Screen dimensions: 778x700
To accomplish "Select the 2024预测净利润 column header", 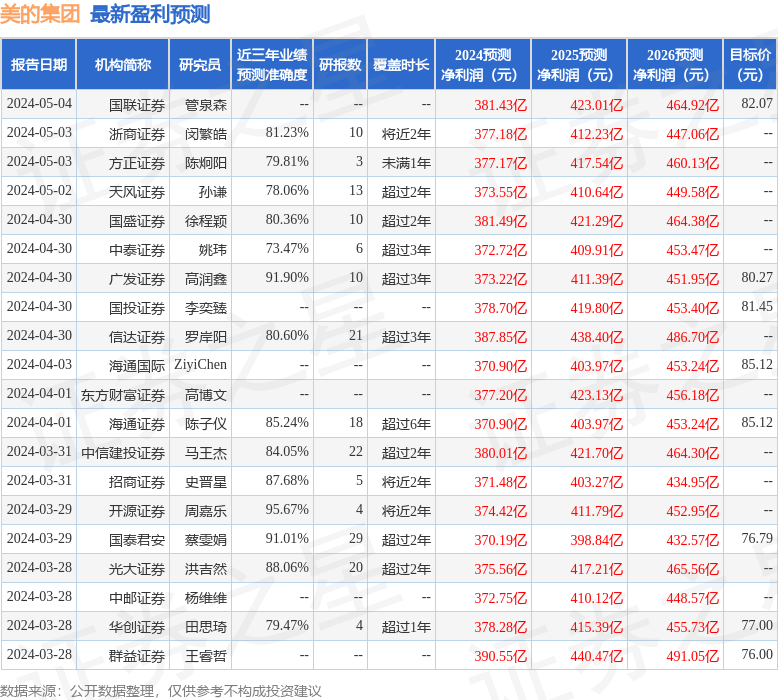I will [483, 64].
